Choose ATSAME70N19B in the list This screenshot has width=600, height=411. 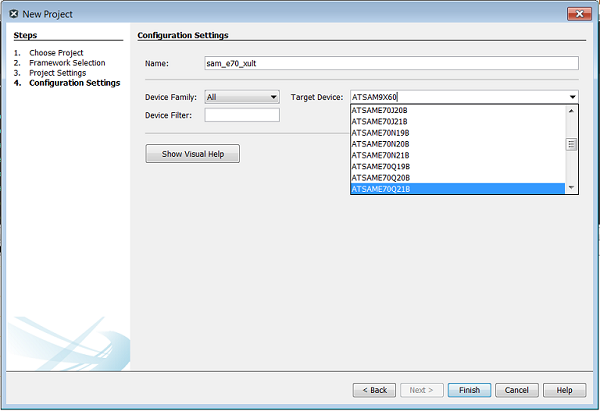pos(458,133)
